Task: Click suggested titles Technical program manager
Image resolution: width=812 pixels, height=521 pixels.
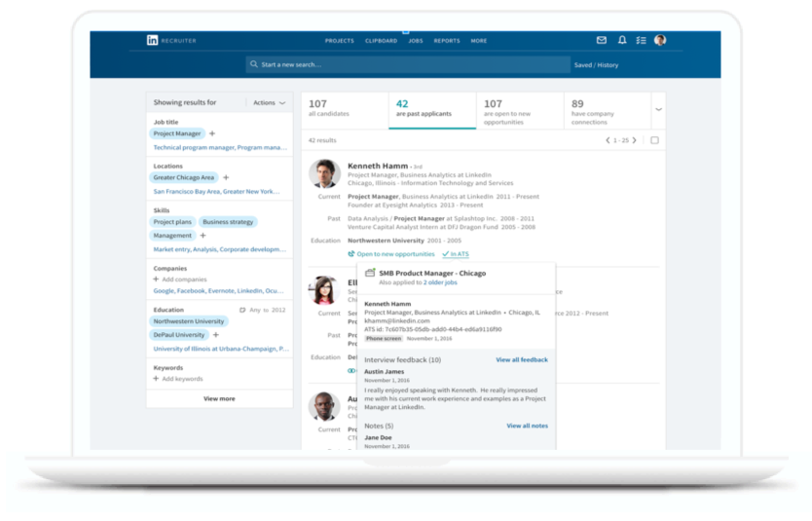Action: coord(194,148)
